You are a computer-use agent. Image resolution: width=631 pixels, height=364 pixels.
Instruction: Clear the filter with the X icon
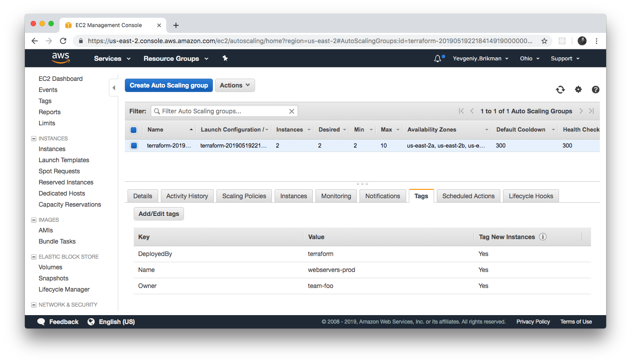pyautogui.click(x=292, y=111)
